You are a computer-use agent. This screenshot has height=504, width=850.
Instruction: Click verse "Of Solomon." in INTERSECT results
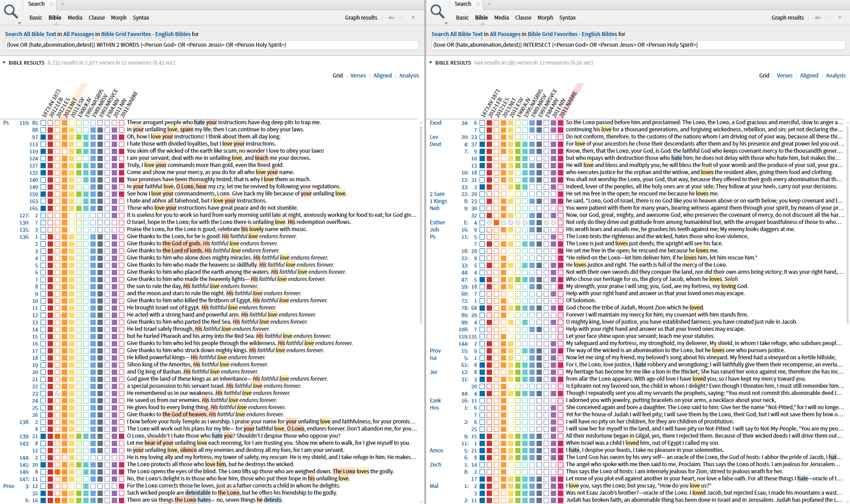pos(581,301)
